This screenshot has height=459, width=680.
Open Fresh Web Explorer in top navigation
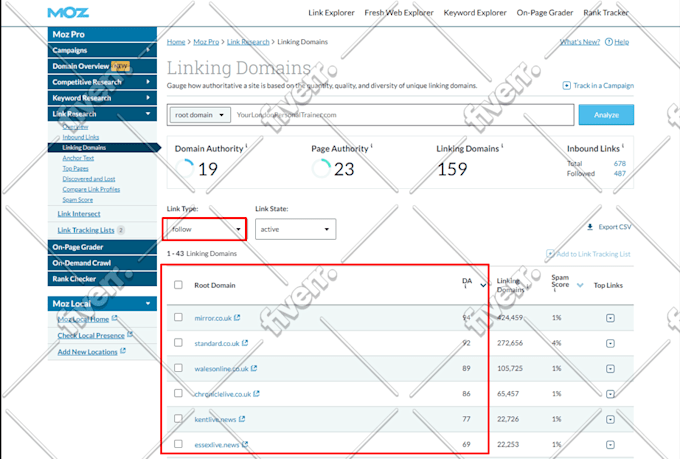coord(399,13)
